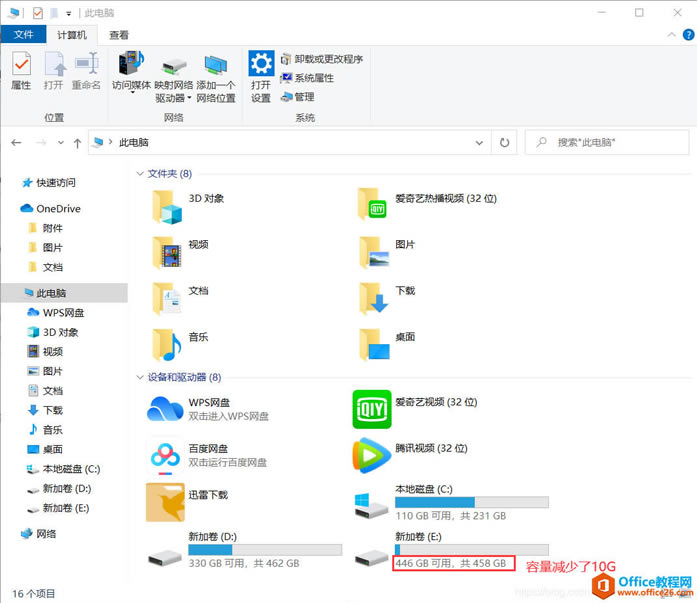Image resolution: width=697 pixels, height=603 pixels.
Task: Collapse the Devices and drives (设备和驱动器) group
Action: tap(140, 377)
